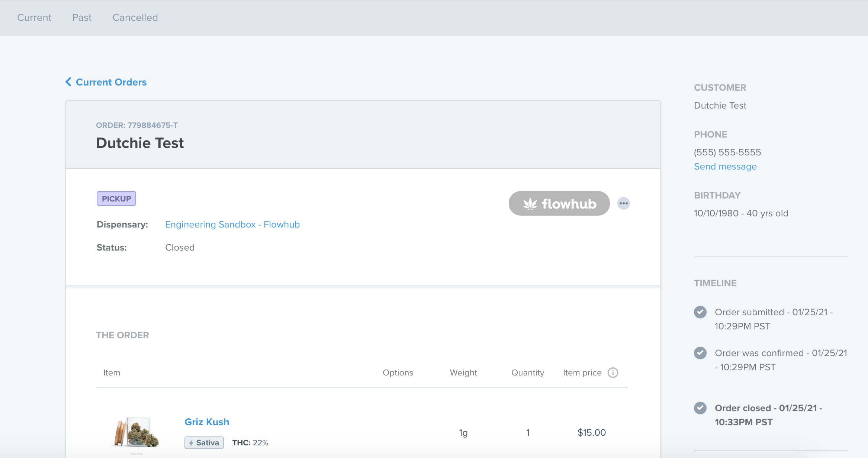This screenshot has width=868, height=458.
Task: Open the Engineering Sandbox - Flowhub dispensary link
Action: (232, 225)
